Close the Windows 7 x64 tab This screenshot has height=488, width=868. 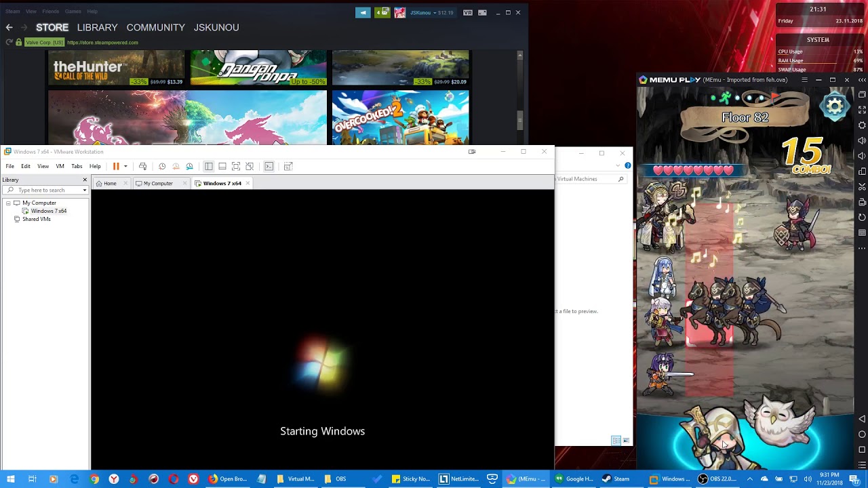[x=248, y=183]
